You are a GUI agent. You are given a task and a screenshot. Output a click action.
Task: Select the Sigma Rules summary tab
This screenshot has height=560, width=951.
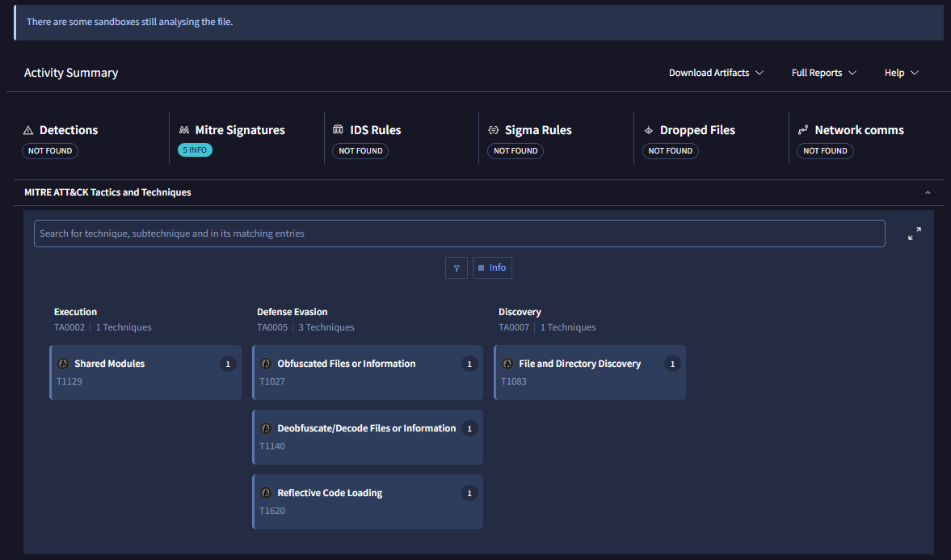(x=538, y=130)
